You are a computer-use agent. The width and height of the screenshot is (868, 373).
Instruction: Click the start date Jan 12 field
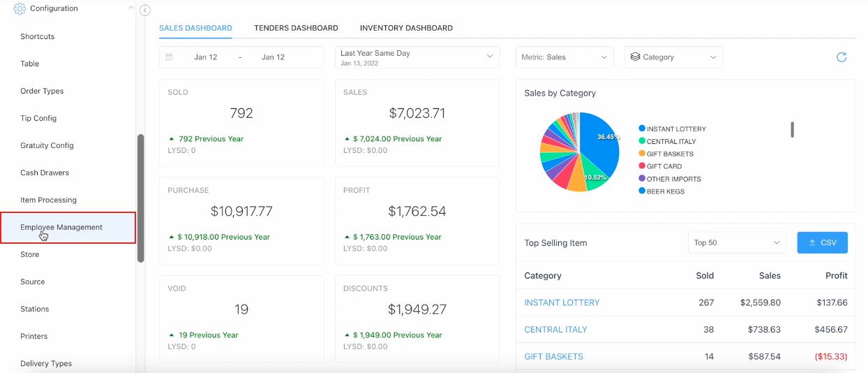(205, 57)
